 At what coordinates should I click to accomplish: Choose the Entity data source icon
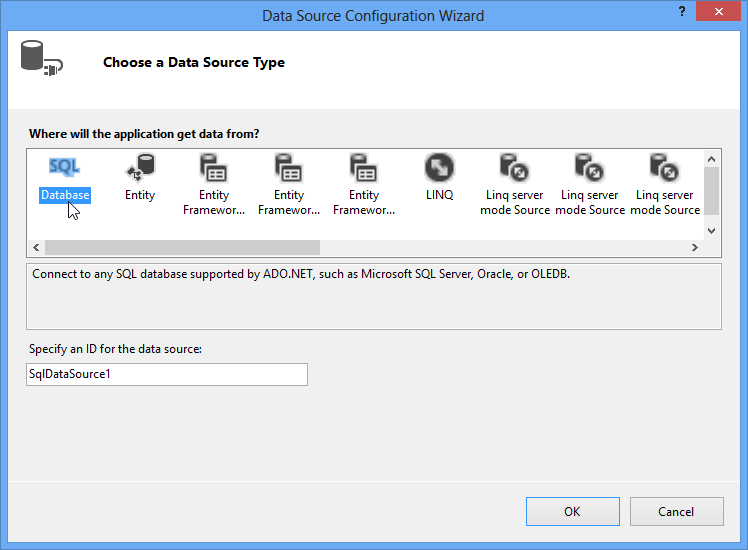(140, 167)
